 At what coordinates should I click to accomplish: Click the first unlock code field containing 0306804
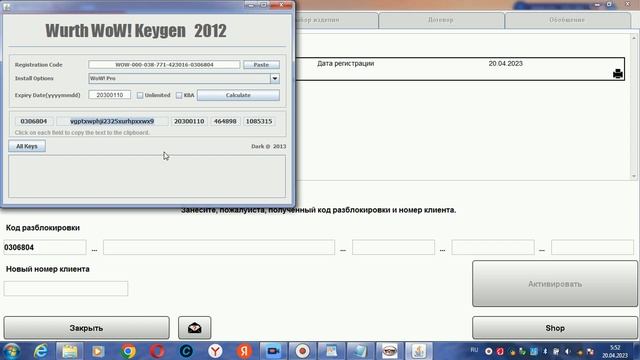(44, 247)
